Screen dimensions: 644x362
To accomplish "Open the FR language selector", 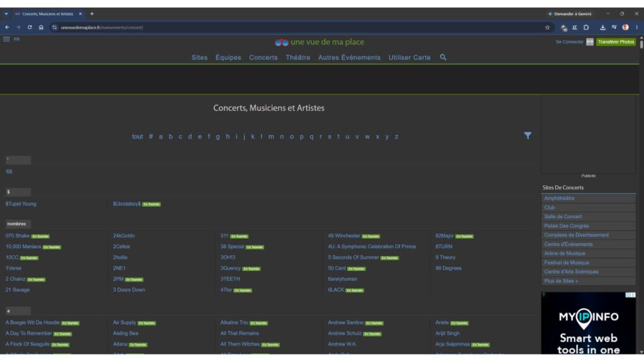I will (x=16, y=40).
